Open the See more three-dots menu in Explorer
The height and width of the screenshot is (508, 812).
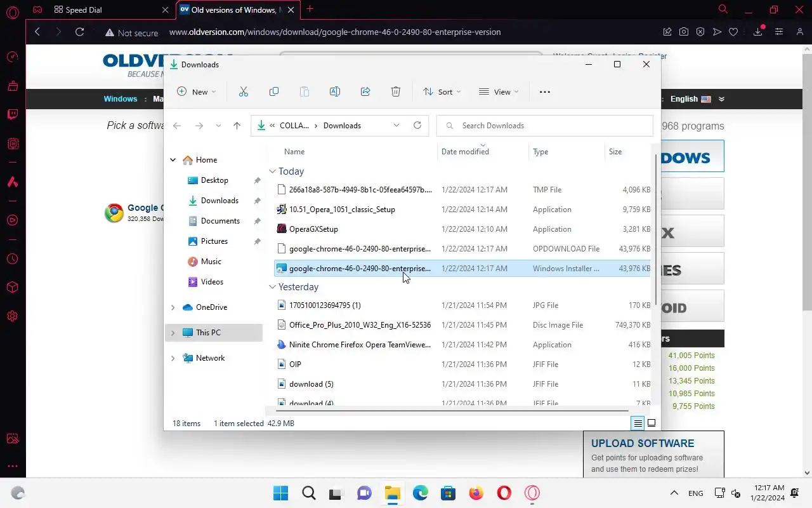pyautogui.click(x=545, y=91)
